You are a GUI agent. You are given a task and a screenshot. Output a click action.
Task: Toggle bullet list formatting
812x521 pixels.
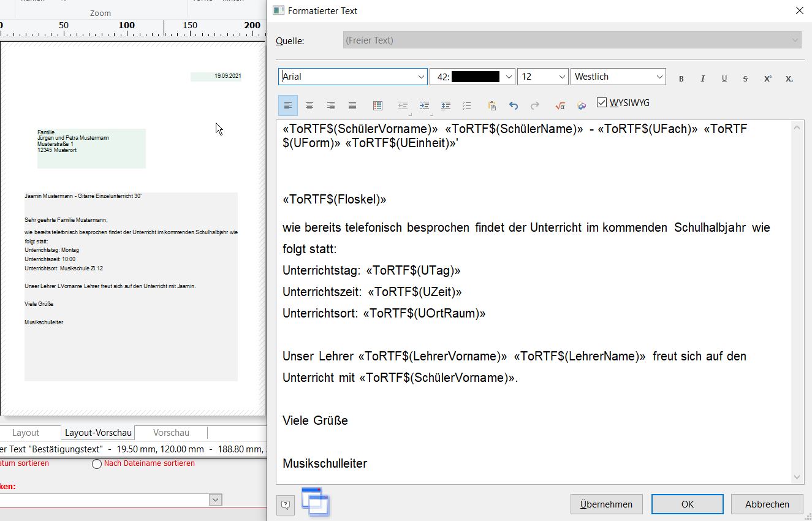(x=467, y=106)
